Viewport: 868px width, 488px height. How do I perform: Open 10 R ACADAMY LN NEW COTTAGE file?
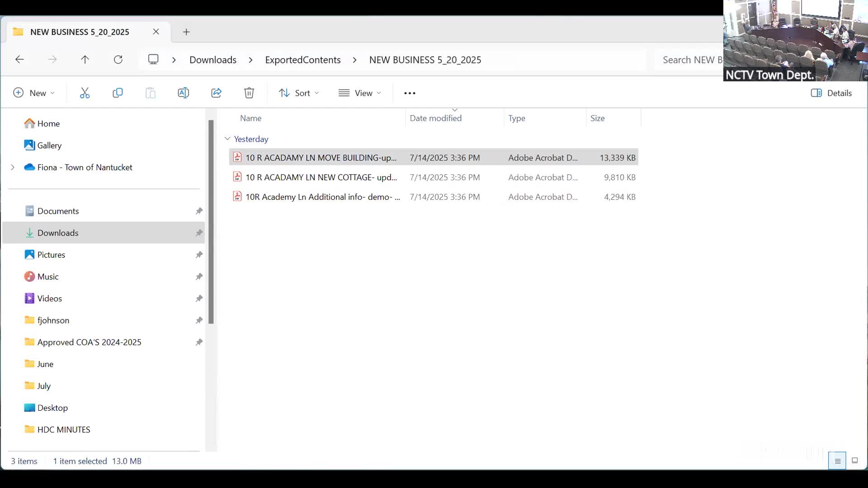tap(321, 177)
